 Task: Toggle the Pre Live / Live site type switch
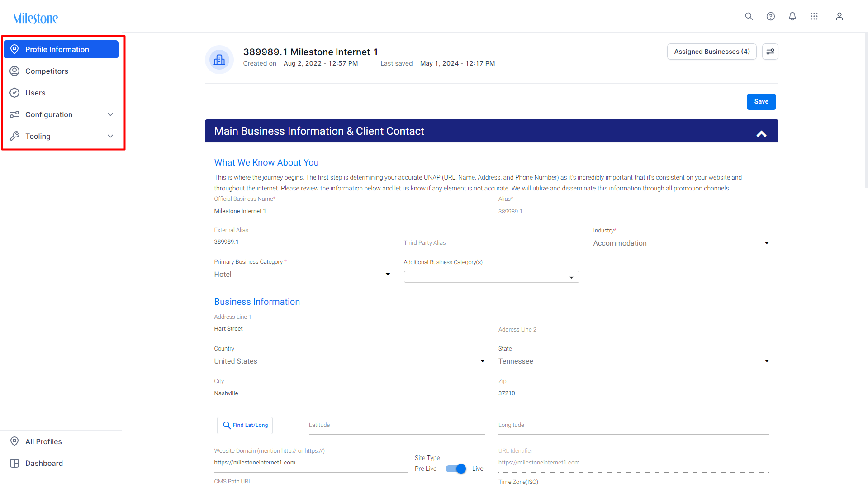pyautogui.click(x=456, y=469)
